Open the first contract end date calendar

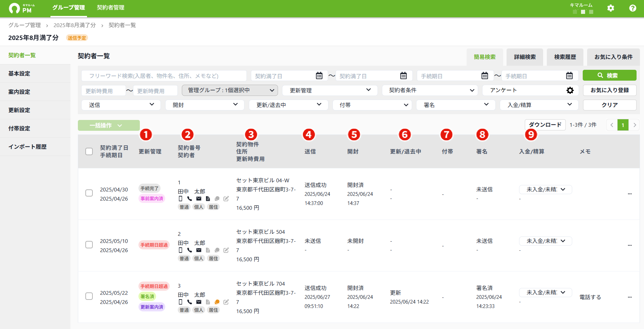[x=319, y=76]
